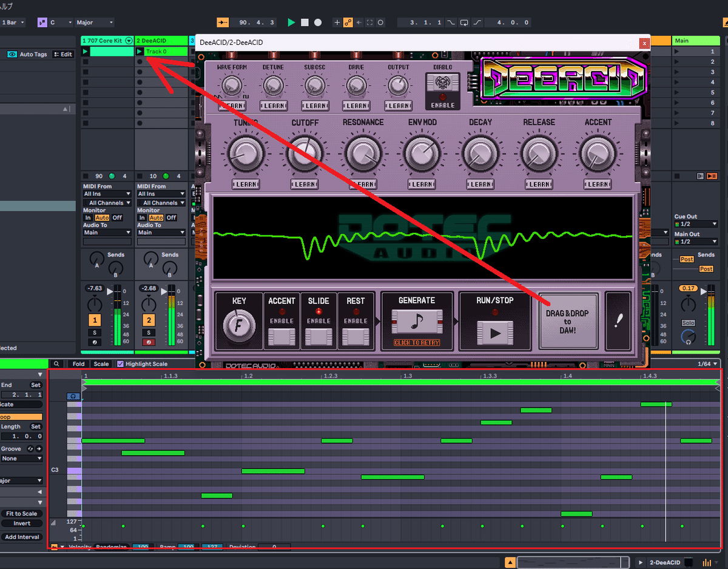The width and height of the screenshot is (728, 569).
Task: Open the All Channels dropdown on the DeeACID track
Action: point(161,203)
